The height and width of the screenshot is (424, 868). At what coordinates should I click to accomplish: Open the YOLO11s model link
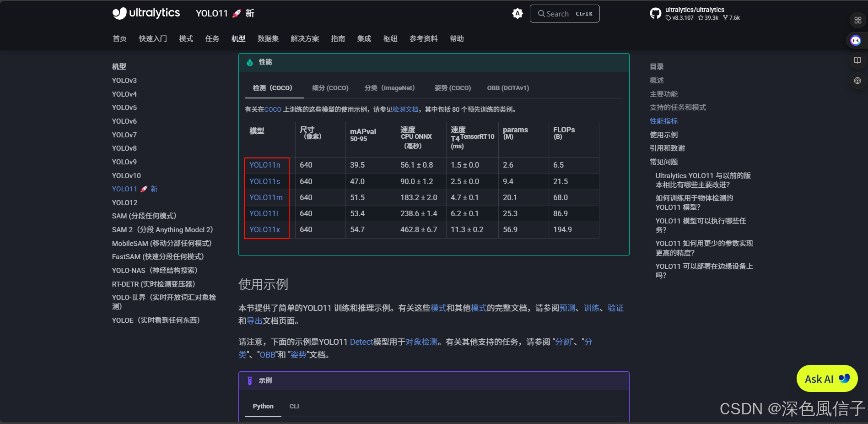click(x=264, y=182)
